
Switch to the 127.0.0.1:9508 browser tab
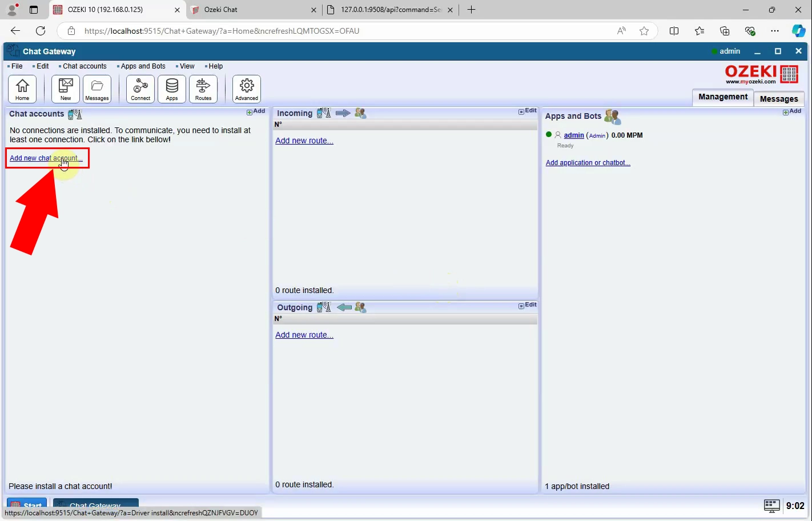coord(391,10)
